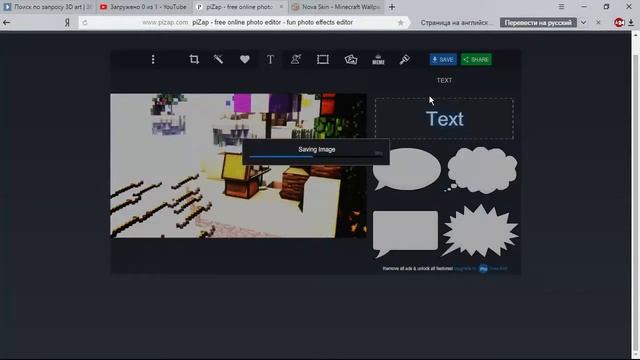Close the piZap browser tab
Screen dimensions: 640x360
click(x=281, y=7)
